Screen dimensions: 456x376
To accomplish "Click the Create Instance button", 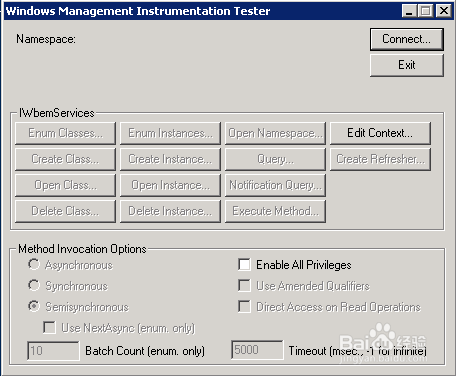I will coord(170,159).
